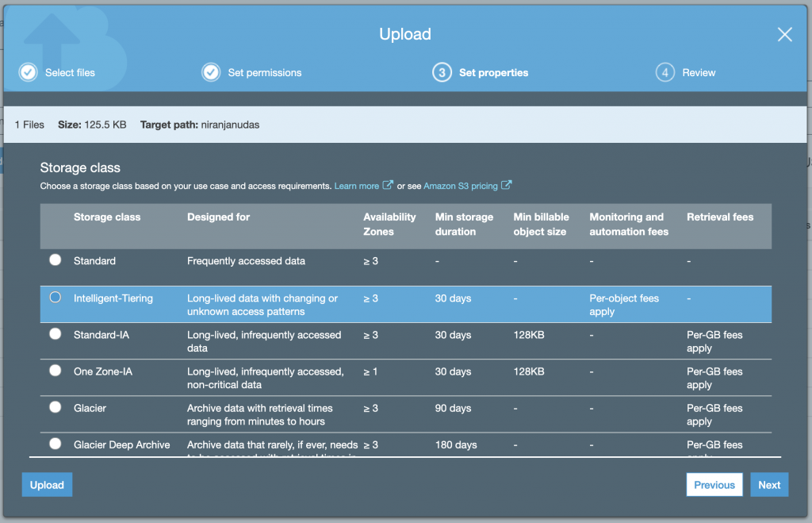Close the Upload dialog with X

784,34
